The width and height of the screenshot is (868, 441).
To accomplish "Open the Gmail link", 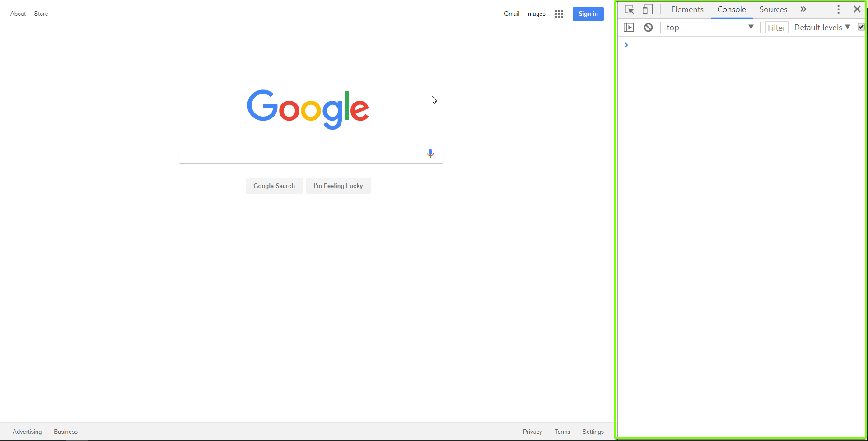I will (512, 14).
